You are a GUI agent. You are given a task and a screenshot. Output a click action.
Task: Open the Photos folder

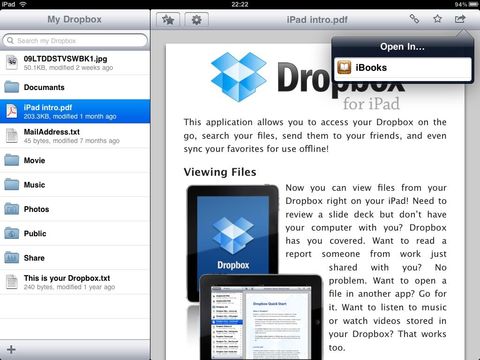pos(75,209)
